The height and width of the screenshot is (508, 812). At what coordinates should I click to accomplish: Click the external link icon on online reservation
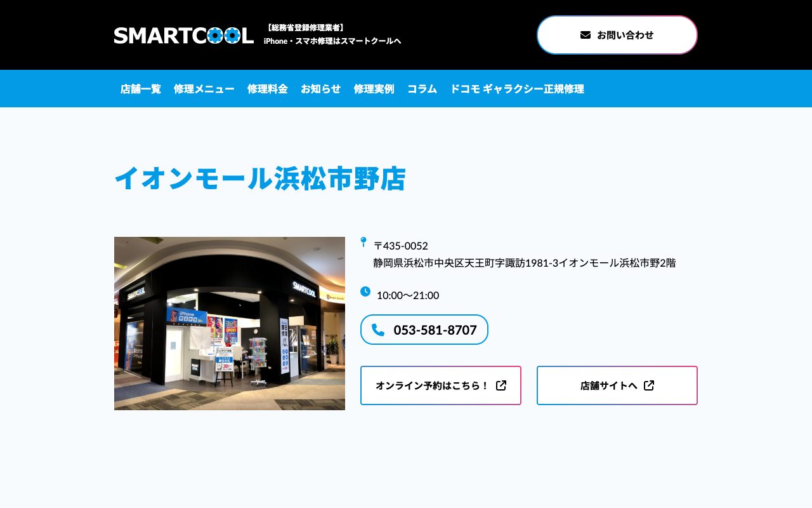point(501,385)
